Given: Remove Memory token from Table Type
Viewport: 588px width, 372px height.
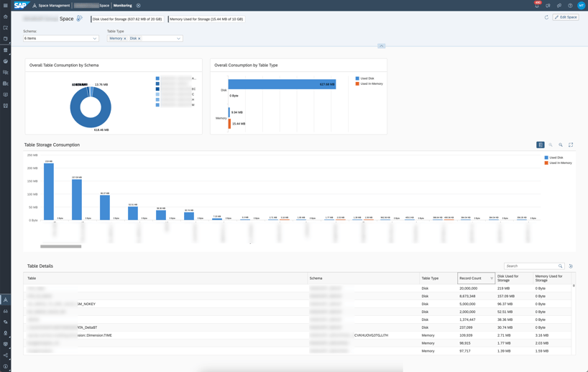Looking at the screenshot, I should [x=125, y=38].
